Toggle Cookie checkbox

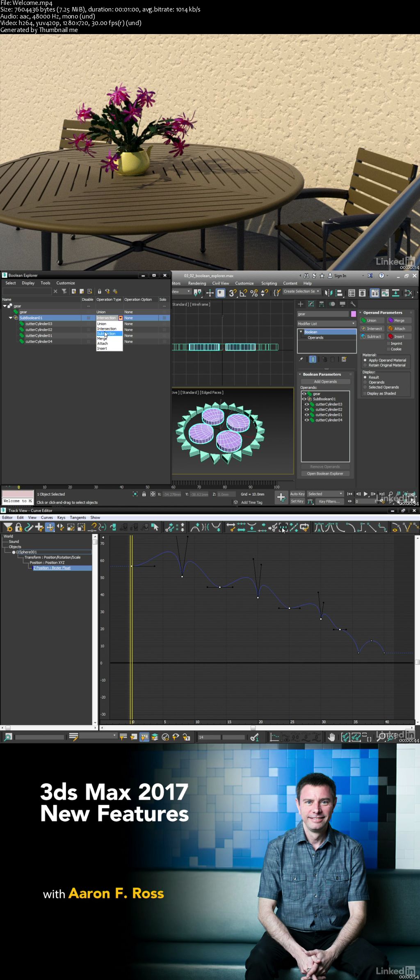388,349
